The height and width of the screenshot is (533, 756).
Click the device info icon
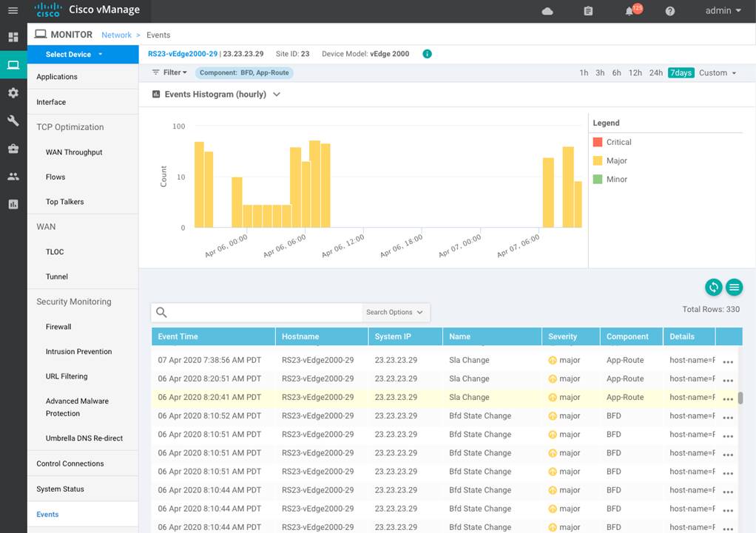point(427,54)
